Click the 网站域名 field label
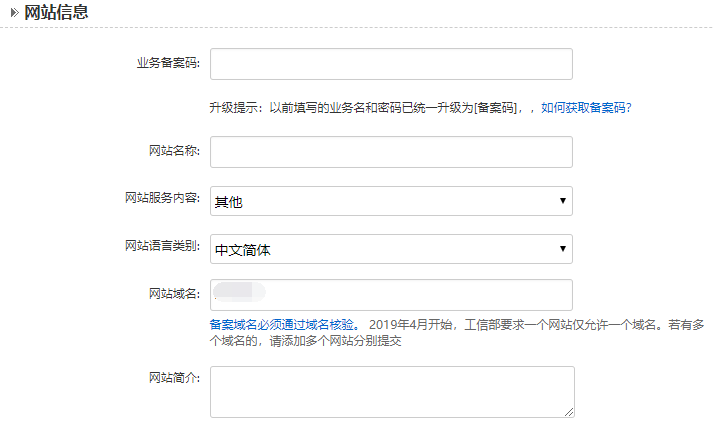Screen dimensions: 713x422 pyautogui.click(x=174, y=293)
